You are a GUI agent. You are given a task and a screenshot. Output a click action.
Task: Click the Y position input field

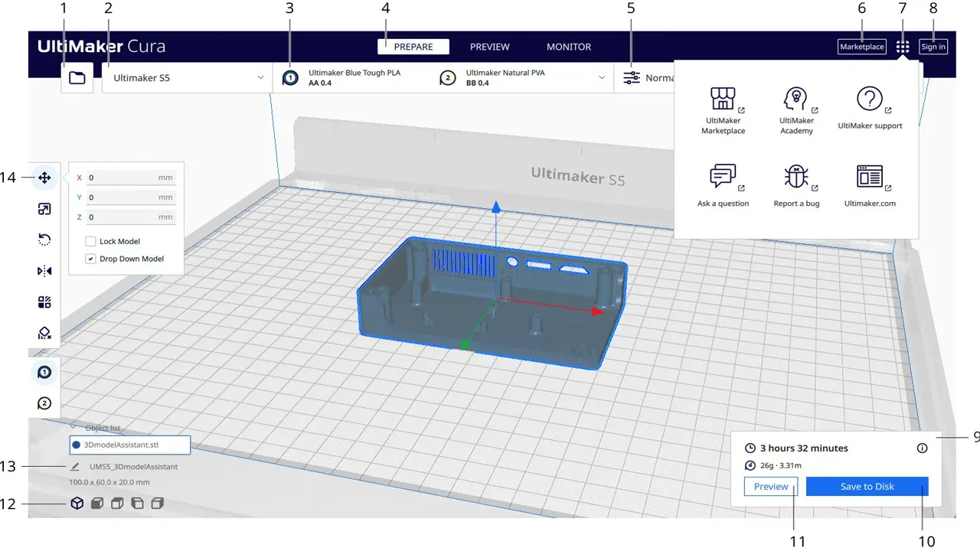[x=131, y=197]
